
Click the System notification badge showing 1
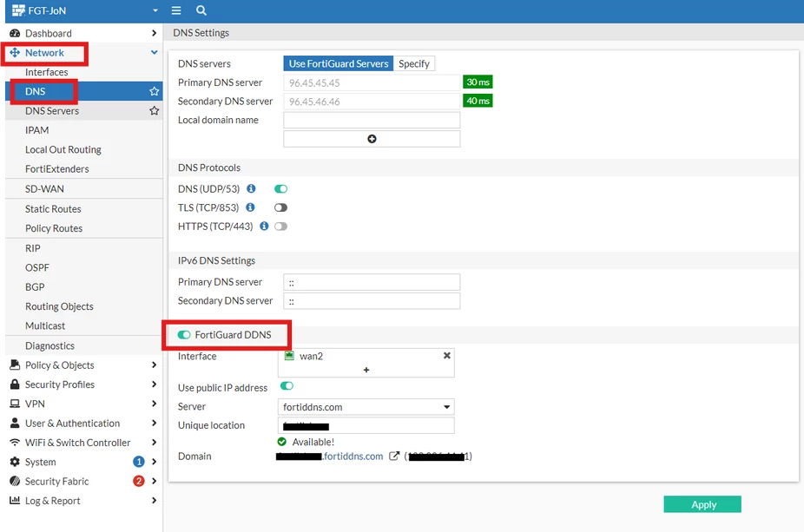click(x=138, y=462)
